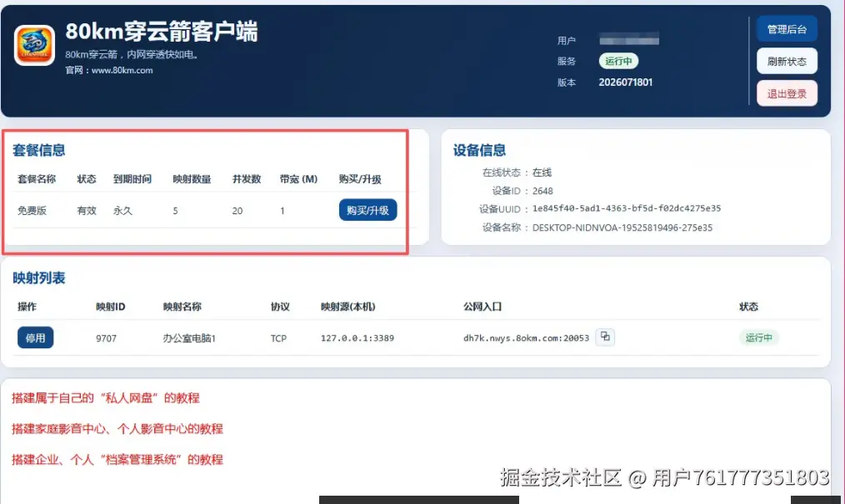This screenshot has width=845, height=504.
Task: Click the 并发数 column header
Action: [247, 179]
